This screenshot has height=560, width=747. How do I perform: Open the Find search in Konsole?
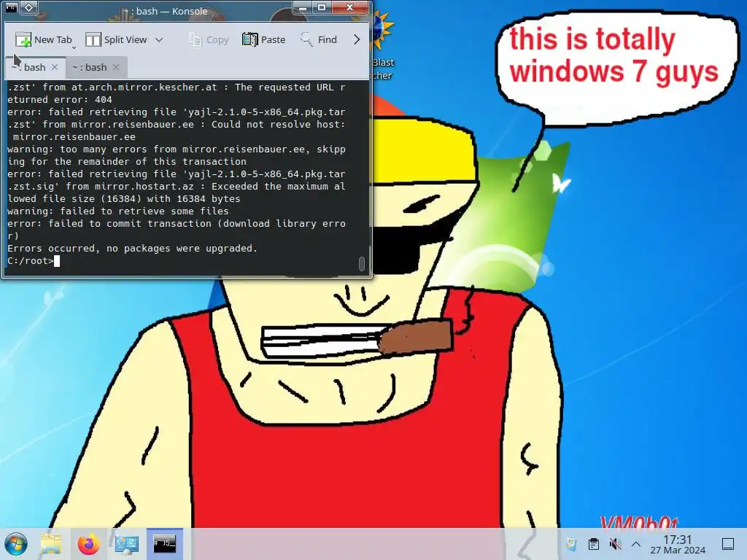click(x=318, y=40)
